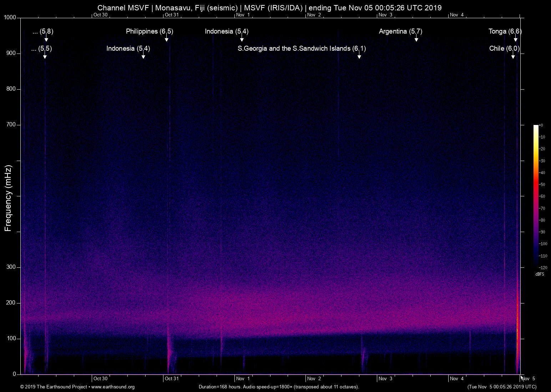Screen dimensions: 551x392
Task: Click the Argentina (5.7) arrow indicator
Action: (416, 39)
